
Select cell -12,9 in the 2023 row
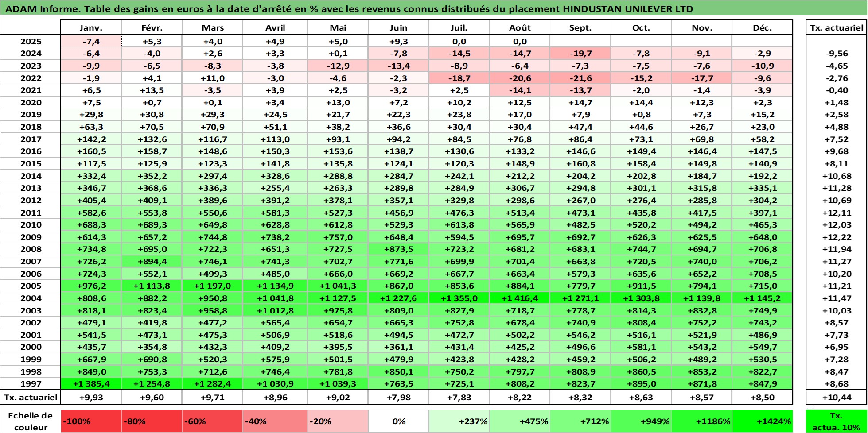(x=338, y=66)
